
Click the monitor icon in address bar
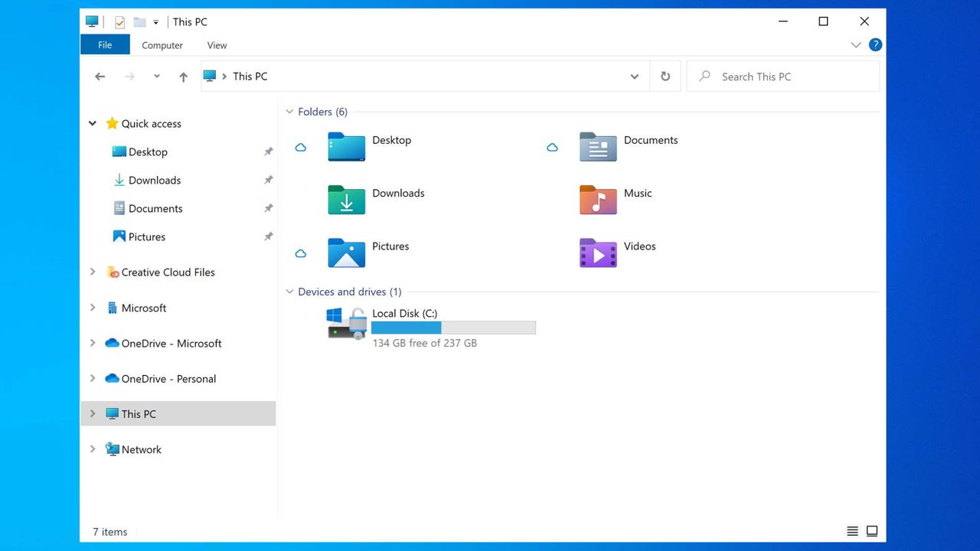(x=210, y=76)
